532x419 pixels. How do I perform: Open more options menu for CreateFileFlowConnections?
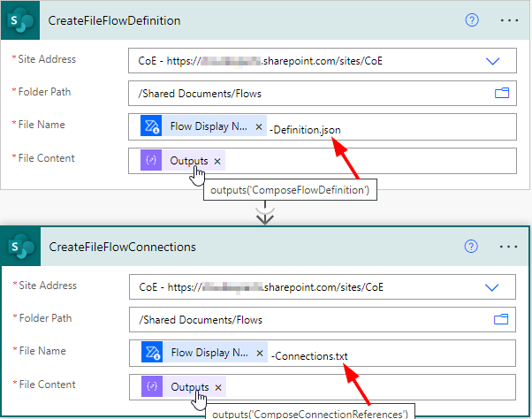pos(509,247)
